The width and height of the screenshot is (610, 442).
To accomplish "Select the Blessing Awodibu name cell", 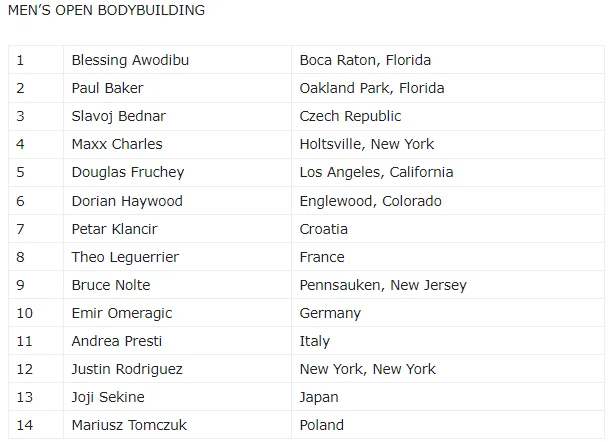I will pyautogui.click(x=130, y=60).
